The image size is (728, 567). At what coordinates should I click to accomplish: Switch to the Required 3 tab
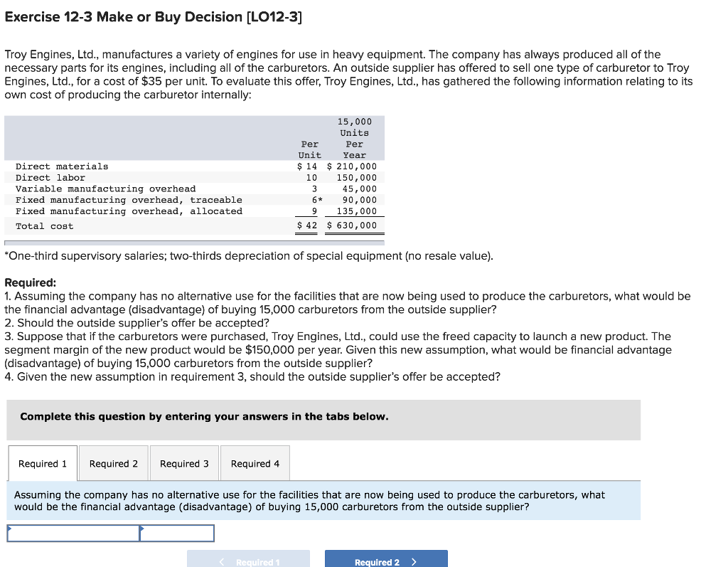pyautogui.click(x=184, y=463)
